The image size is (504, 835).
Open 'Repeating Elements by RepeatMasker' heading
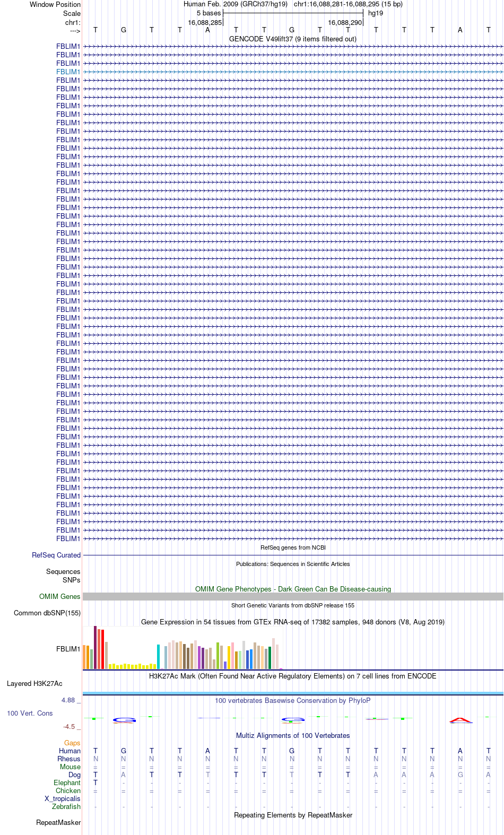293,815
